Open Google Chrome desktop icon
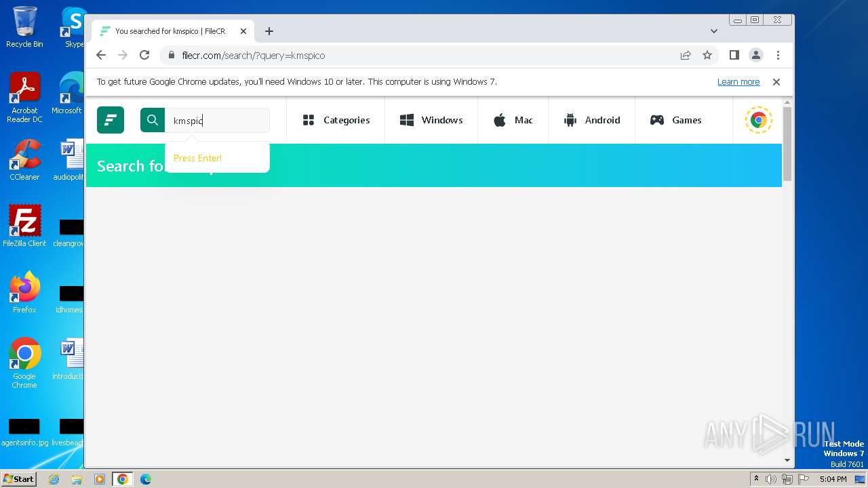This screenshot has width=868, height=488. [24, 363]
